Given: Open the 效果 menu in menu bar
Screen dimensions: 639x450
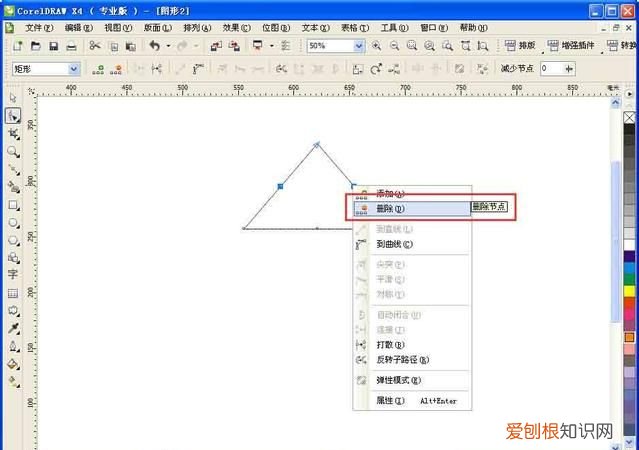Looking at the screenshot, I should [x=231, y=27].
